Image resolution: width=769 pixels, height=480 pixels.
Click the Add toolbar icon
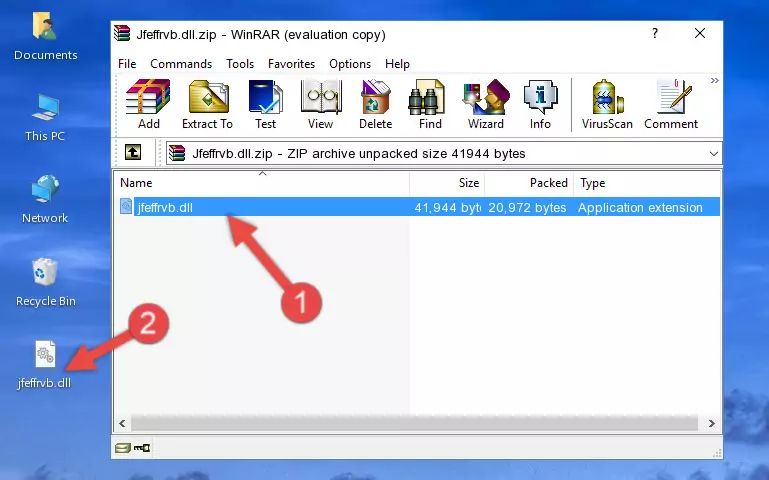click(148, 104)
